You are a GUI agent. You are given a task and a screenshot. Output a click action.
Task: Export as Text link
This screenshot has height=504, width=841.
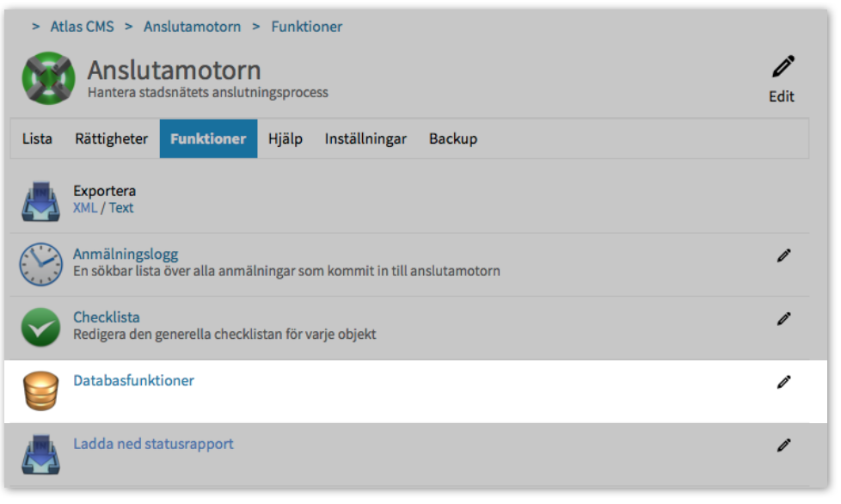(121, 208)
